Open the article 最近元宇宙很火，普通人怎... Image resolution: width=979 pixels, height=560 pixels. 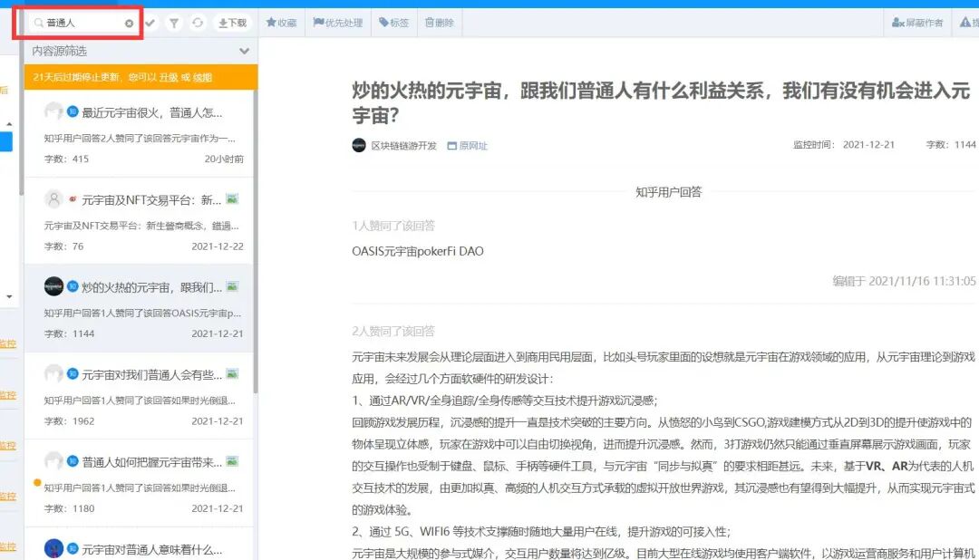click(151, 113)
